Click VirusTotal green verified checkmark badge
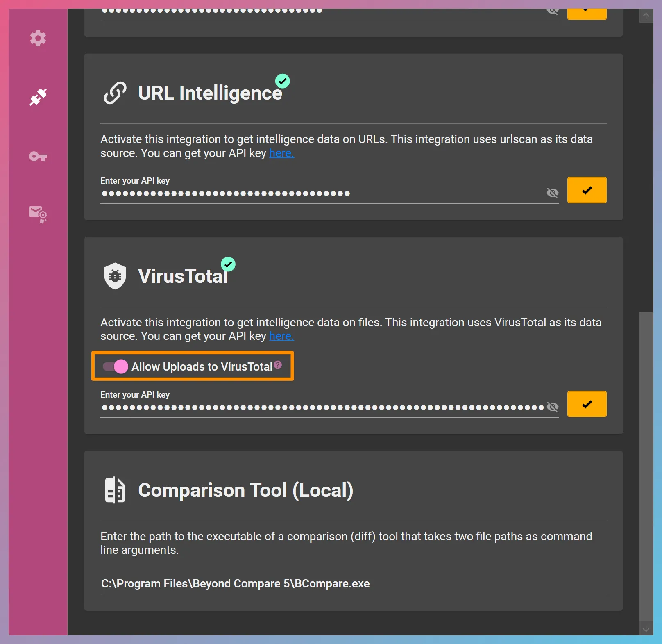 tap(228, 264)
